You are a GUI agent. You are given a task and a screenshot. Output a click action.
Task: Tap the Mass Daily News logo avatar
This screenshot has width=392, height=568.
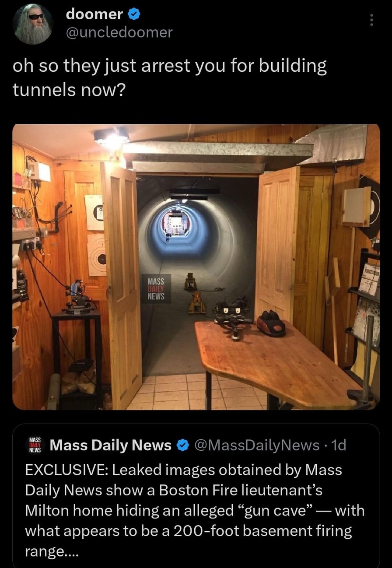point(35,445)
